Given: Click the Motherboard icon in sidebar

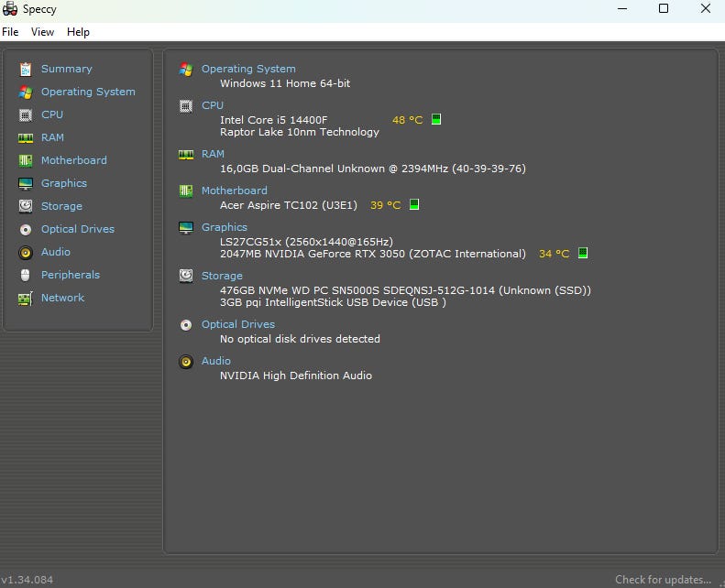Looking at the screenshot, I should tap(26, 161).
